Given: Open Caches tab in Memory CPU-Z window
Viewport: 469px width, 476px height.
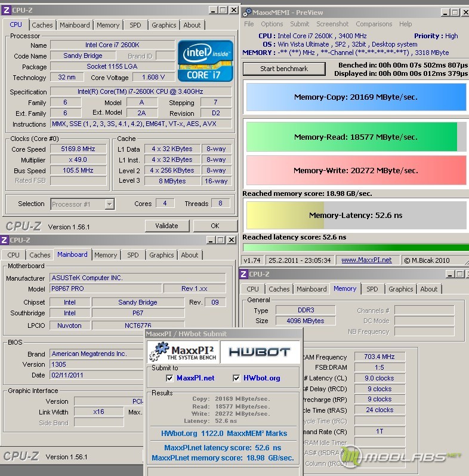Looking at the screenshot, I should click(279, 289).
